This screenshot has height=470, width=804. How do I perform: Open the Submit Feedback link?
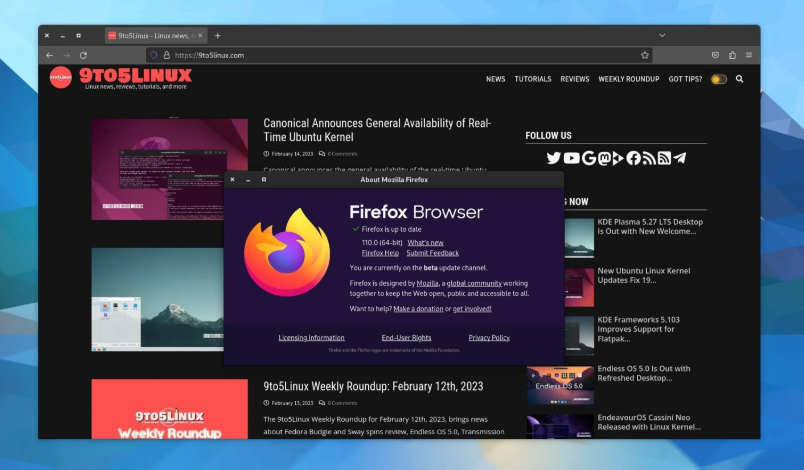pos(432,253)
